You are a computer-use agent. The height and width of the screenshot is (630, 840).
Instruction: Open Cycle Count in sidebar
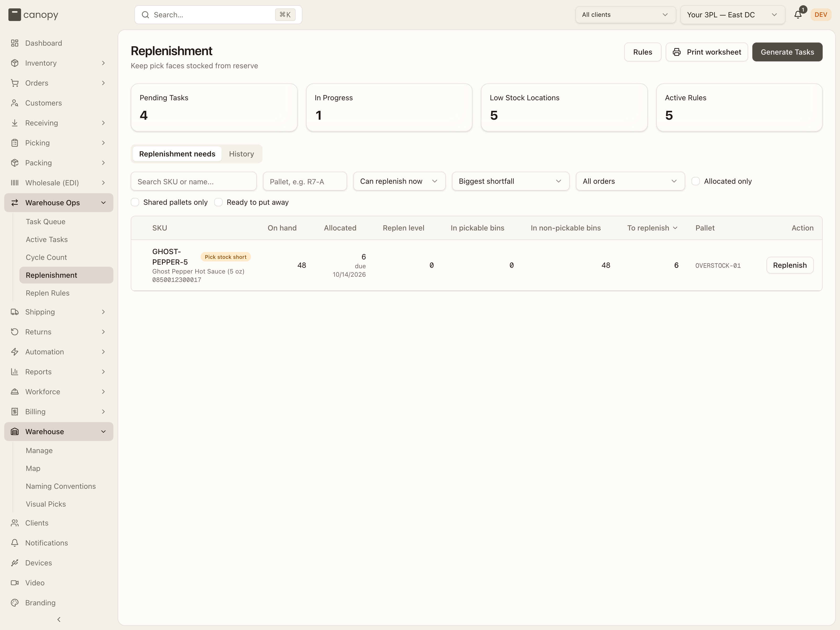46,257
